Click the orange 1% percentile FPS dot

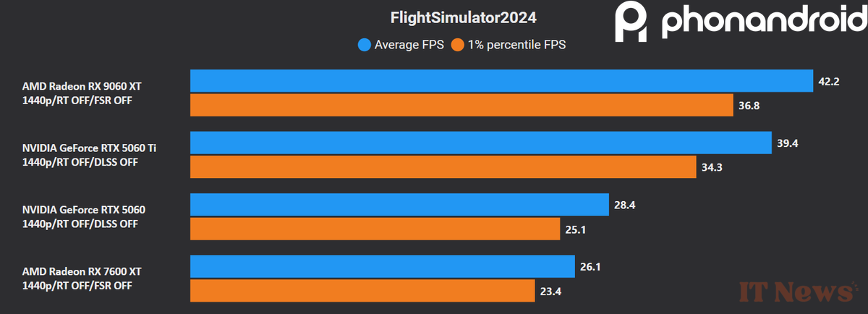[x=456, y=45]
